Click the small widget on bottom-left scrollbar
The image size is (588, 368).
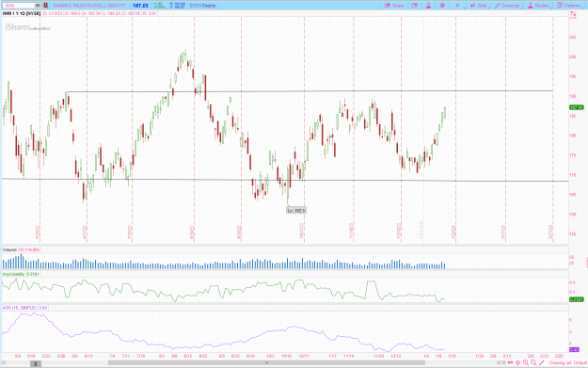tap(35, 363)
